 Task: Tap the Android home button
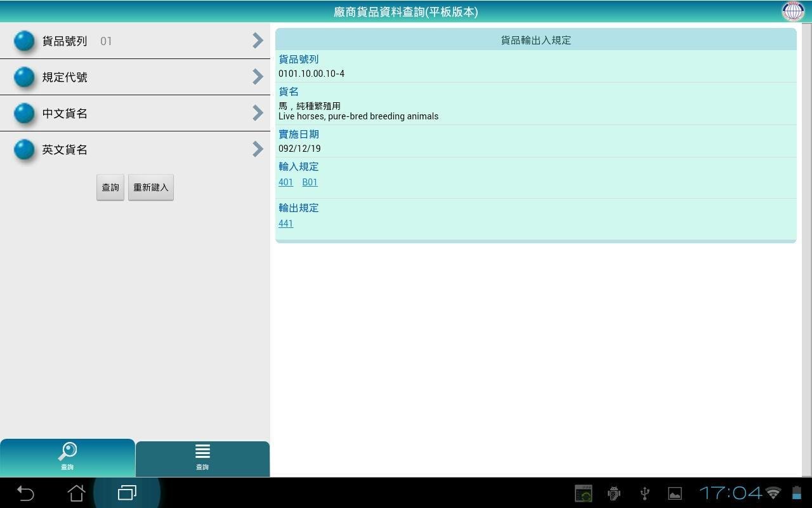tap(76, 493)
